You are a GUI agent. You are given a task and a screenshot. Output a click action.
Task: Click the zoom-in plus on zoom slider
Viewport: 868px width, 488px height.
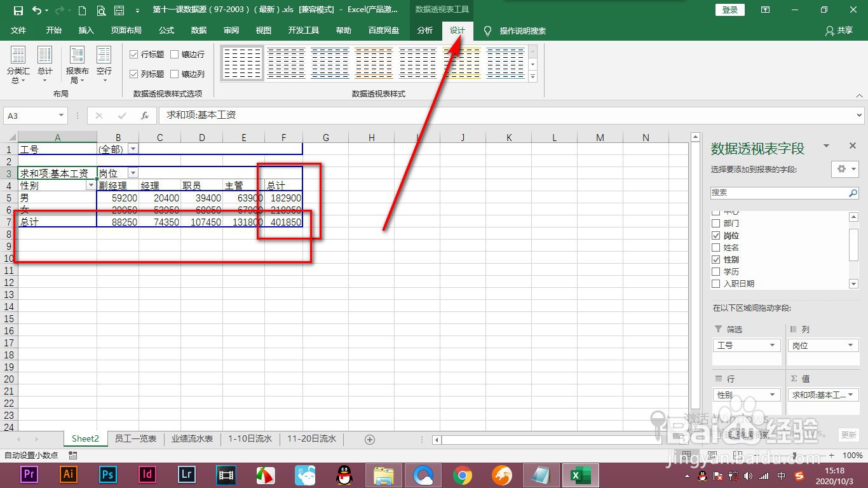[832, 456]
